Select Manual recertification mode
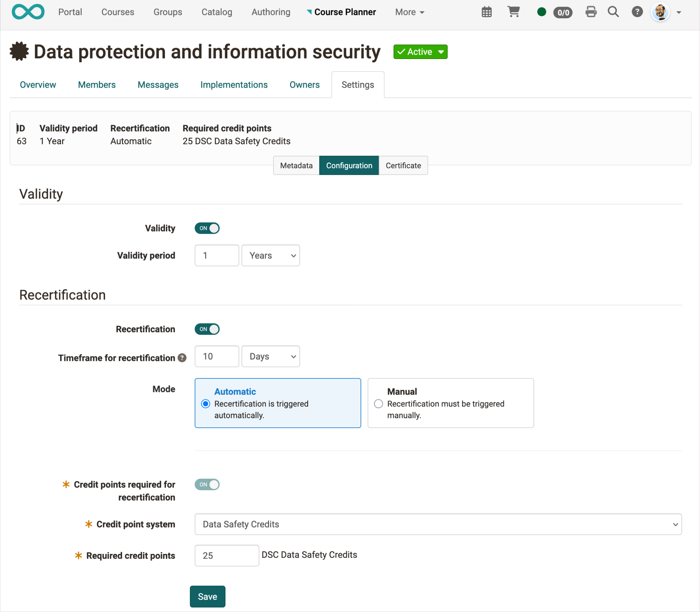This screenshot has height=612, width=700. coord(378,404)
